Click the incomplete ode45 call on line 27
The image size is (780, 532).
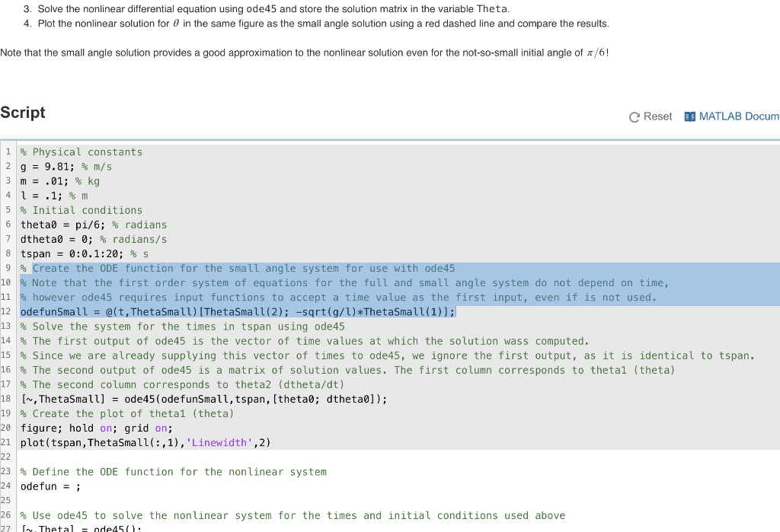91,529
